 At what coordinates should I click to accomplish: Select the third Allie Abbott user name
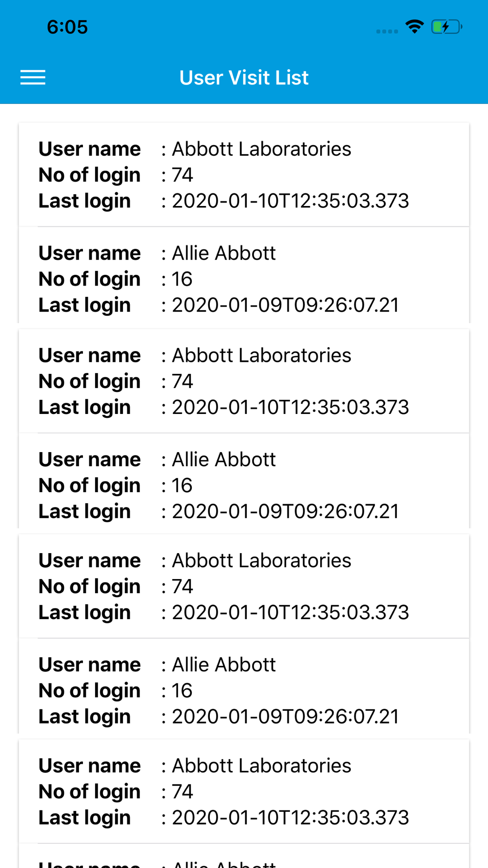point(224,664)
